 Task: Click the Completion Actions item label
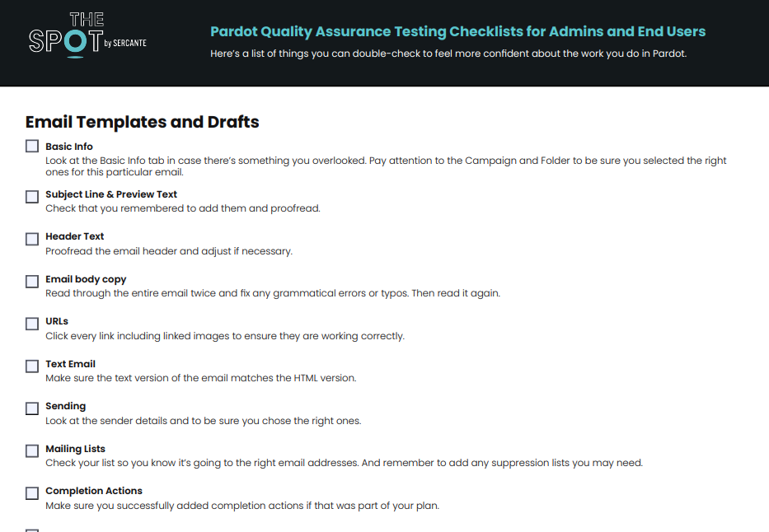[x=94, y=491]
